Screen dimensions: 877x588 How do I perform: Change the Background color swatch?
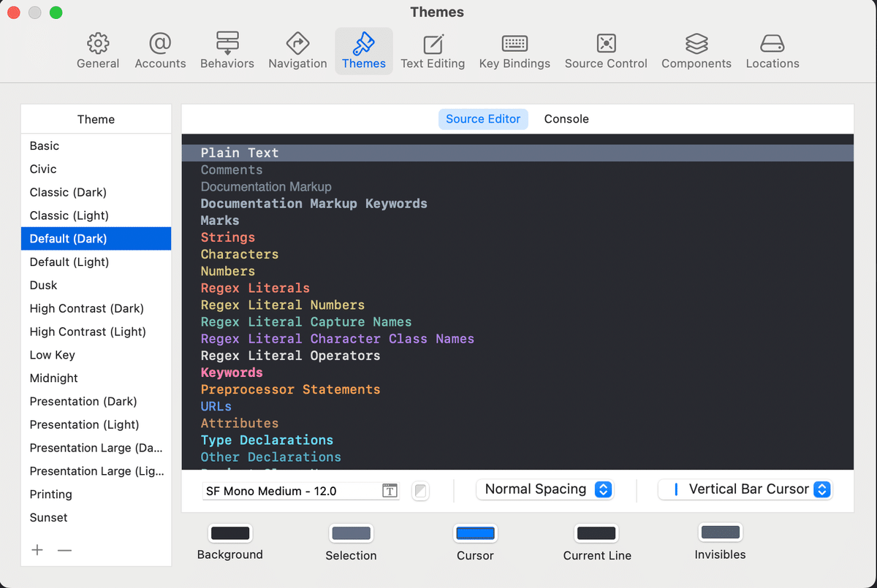click(229, 533)
